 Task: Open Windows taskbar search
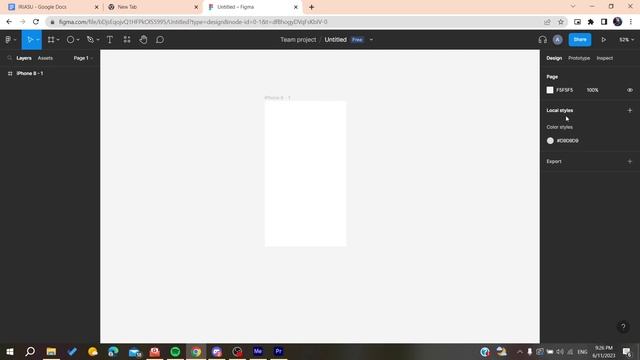pyautogui.click(x=30, y=351)
